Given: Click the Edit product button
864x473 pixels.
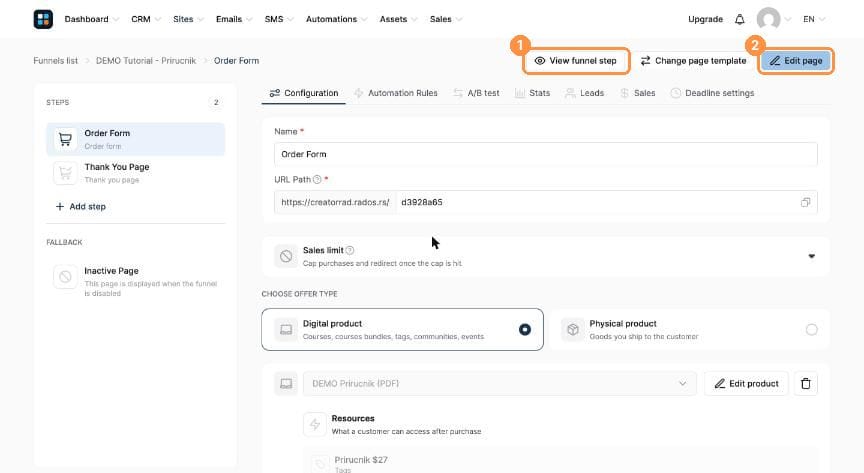Looking at the screenshot, I should [x=746, y=384].
